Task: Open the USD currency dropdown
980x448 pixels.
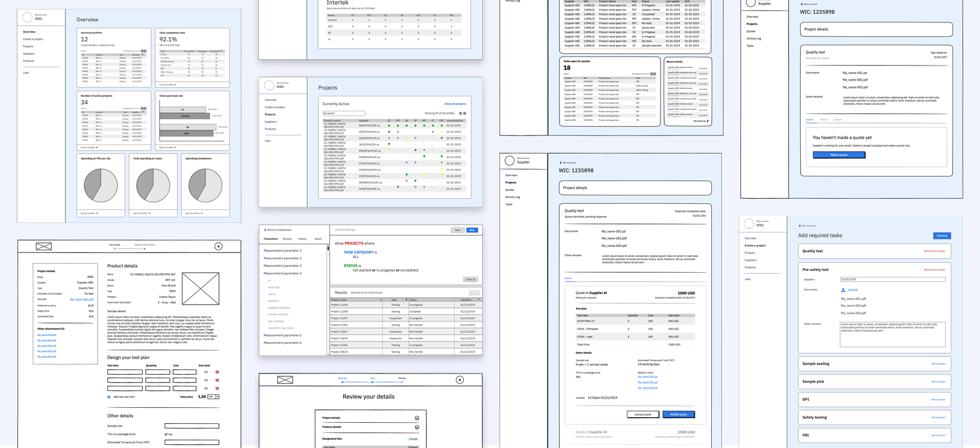Action: pos(213,397)
